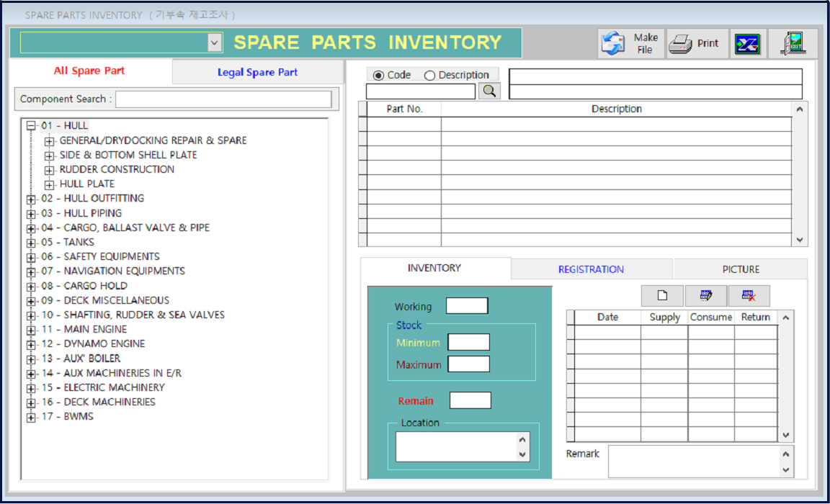830x504 pixels.
Task: Click the Working quantity field
Action: (467, 306)
